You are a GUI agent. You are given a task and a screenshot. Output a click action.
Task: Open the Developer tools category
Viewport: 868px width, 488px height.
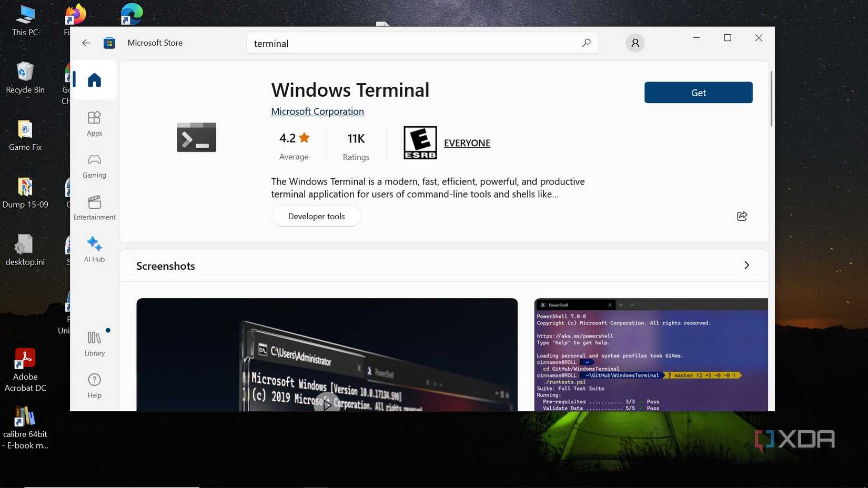click(x=316, y=216)
